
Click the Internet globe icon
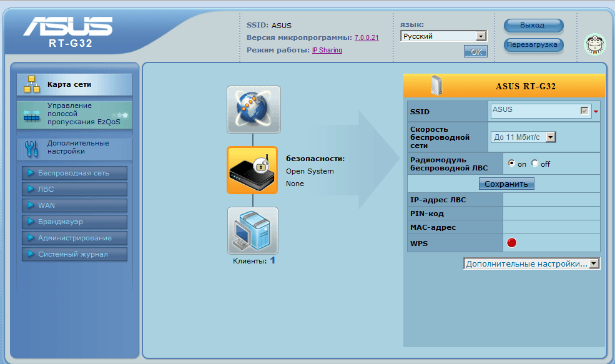pos(253,109)
